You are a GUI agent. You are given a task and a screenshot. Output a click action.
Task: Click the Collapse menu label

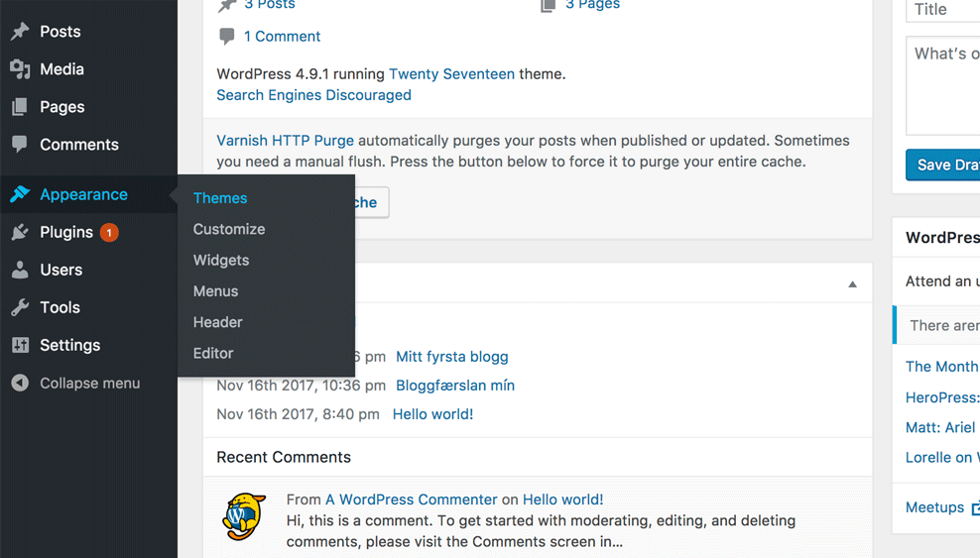click(x=90, y=383)
